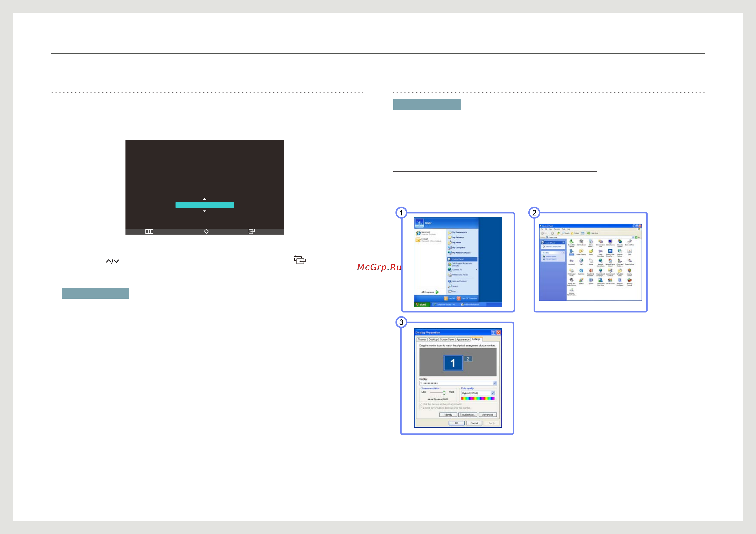
Task: Switch to Themes tab in Display Properties
Action: (422, 340)
